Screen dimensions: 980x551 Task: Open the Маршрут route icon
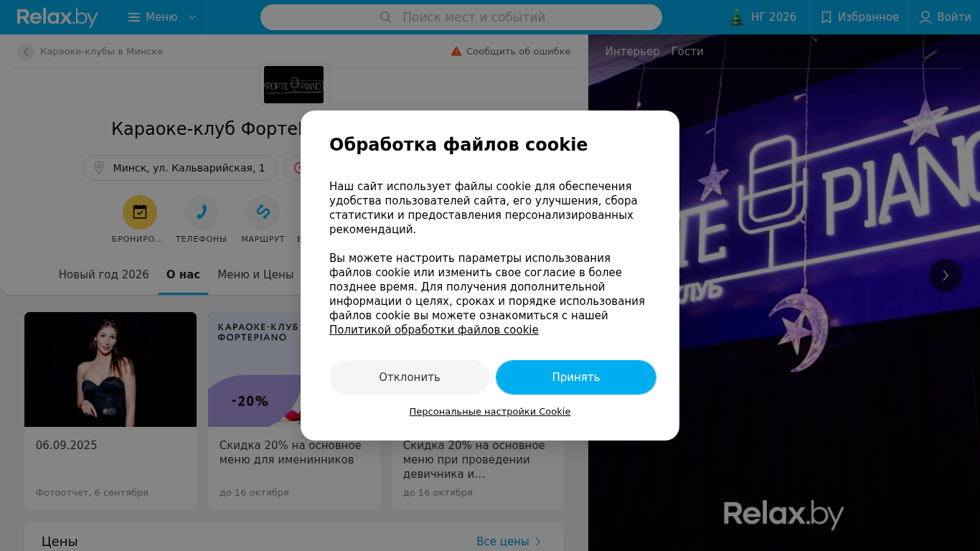[x=263, y=212]
